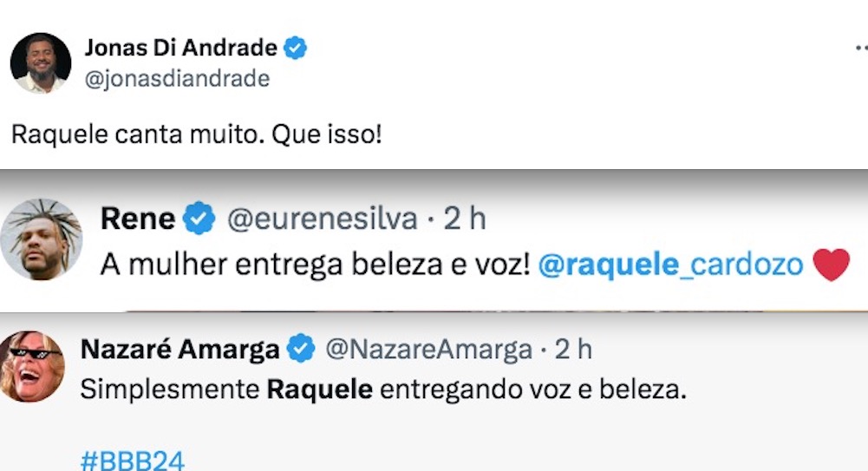The image size is (868, 471).
Task: Open the more options ellipsis on Jonas's tweet
Action: tap(859, 49)
